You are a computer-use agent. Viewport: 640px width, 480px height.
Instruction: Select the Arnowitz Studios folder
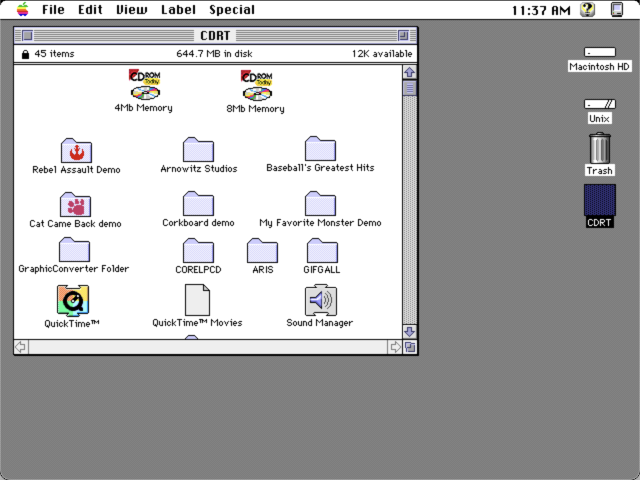pyautogui.click(x=198, y=149)
